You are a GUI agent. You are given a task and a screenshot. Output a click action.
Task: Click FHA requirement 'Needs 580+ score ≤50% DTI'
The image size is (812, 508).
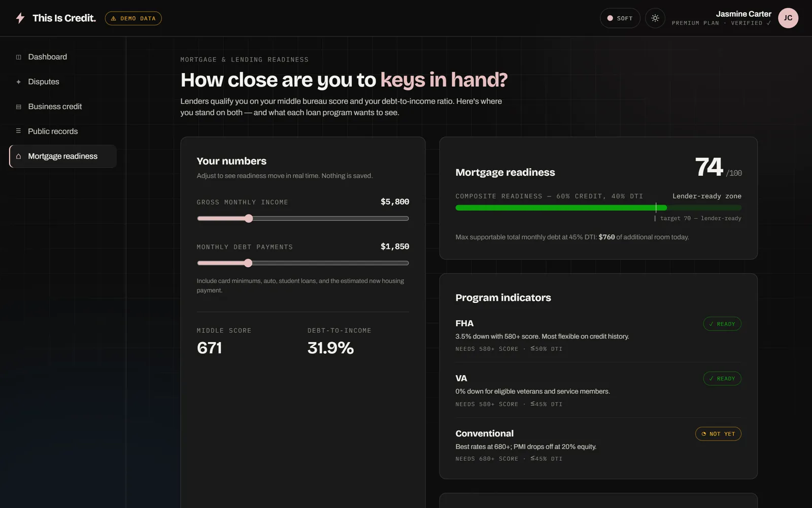pos(509,349)
